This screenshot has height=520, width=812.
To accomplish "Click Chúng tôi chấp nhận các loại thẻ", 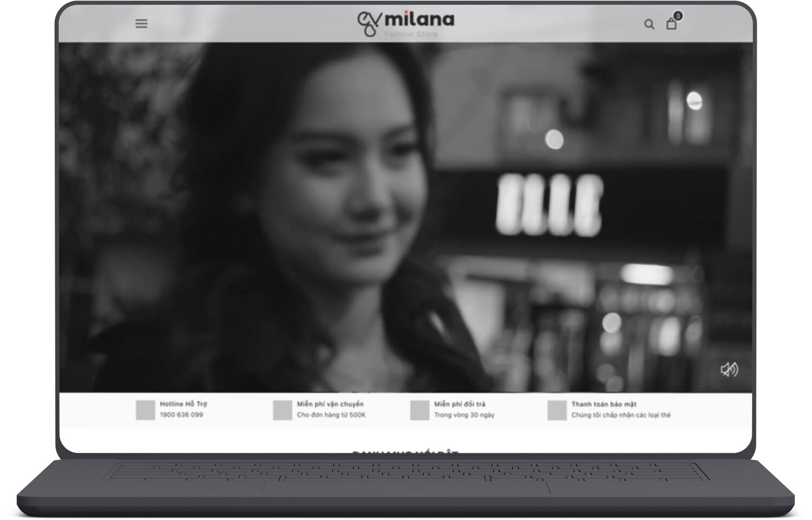I will (621, 415).
